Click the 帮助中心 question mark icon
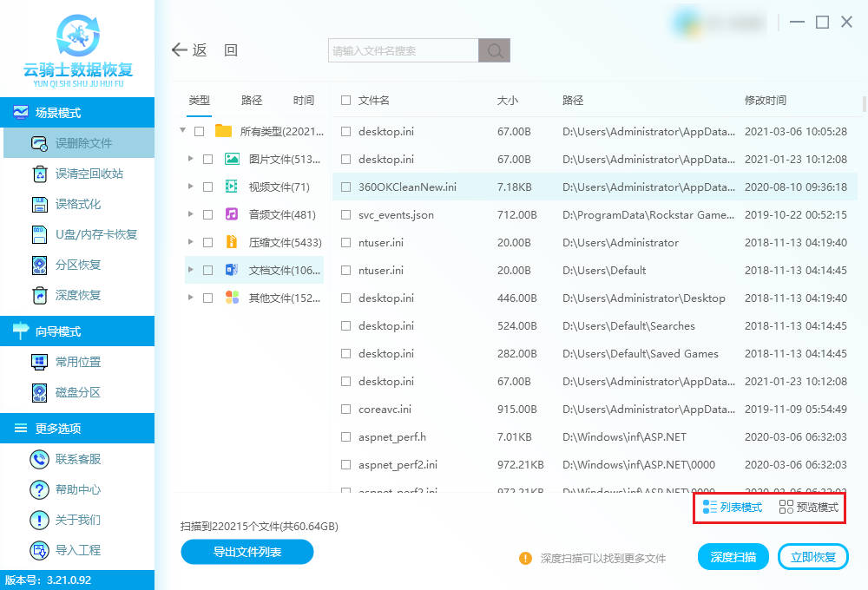868x590 pixels. coord(39,489)
